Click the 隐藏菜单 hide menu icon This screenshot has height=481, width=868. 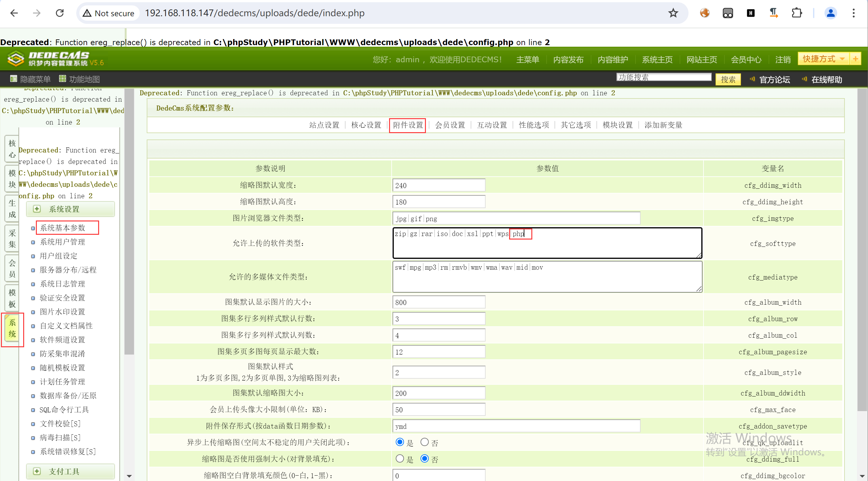click(x=13, y=79)
